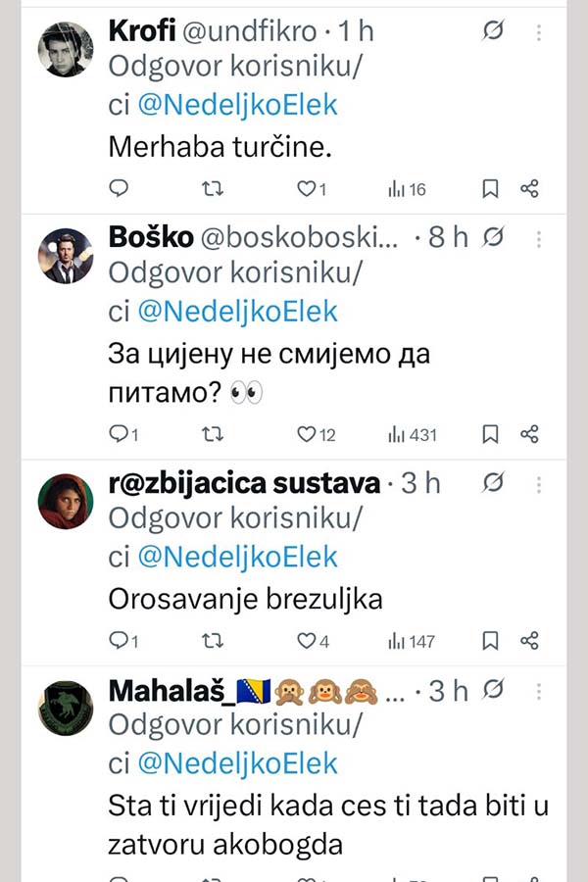Bookmark Krofi's tweet
The width and height of the screenshot is (588, 882).
(490, 189)
